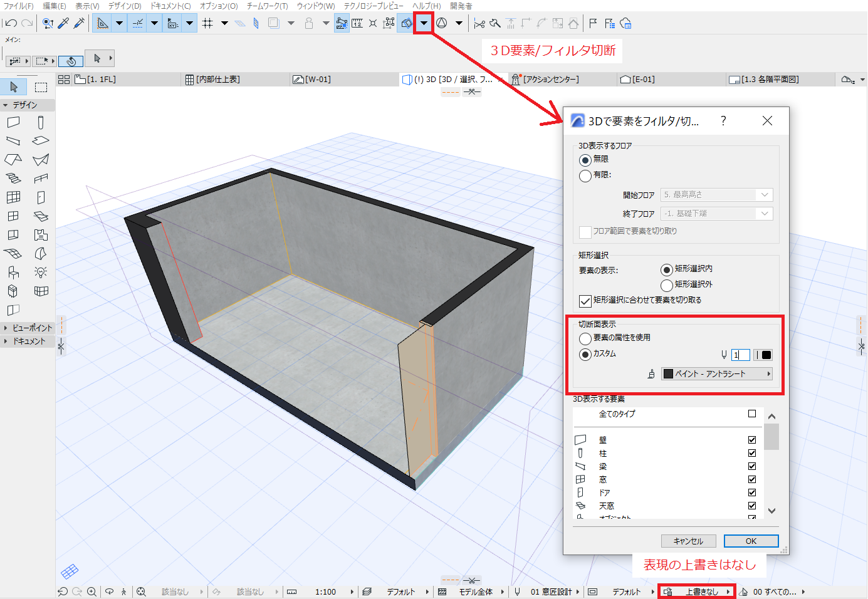The height and width of the screenshot is (599, 868).
Task: Select the Wall tool
Action: [x=13, y=122]
